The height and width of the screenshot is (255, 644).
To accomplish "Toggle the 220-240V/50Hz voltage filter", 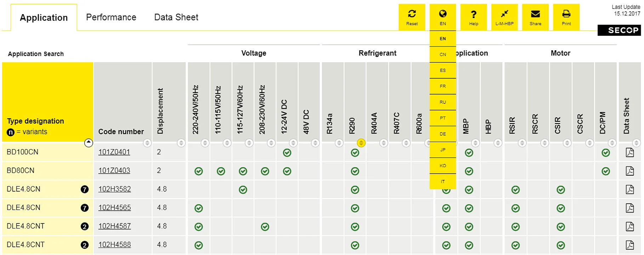I will coord(205,143).
